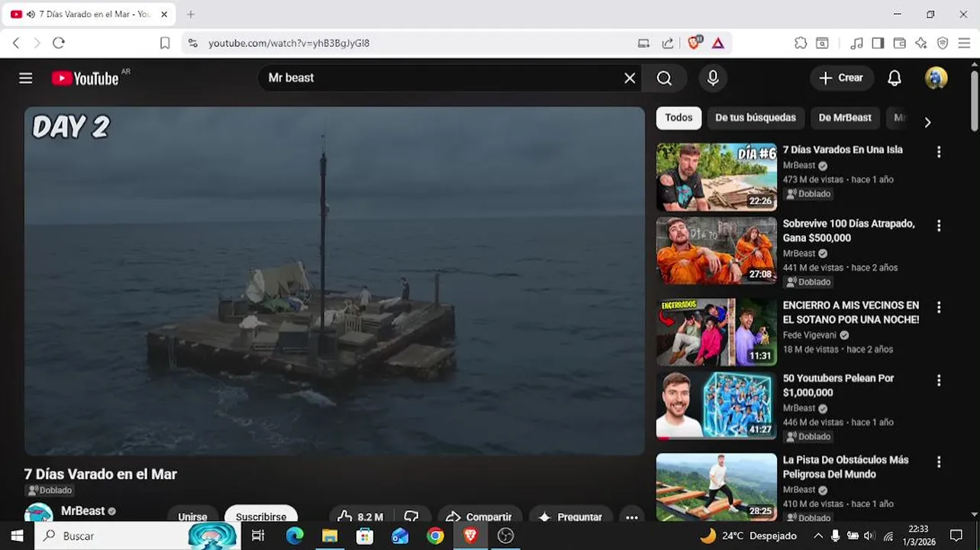Open 'Sobrevive 100 Días Atrapado' video title

pyautogui.click(x=849, y=231)
